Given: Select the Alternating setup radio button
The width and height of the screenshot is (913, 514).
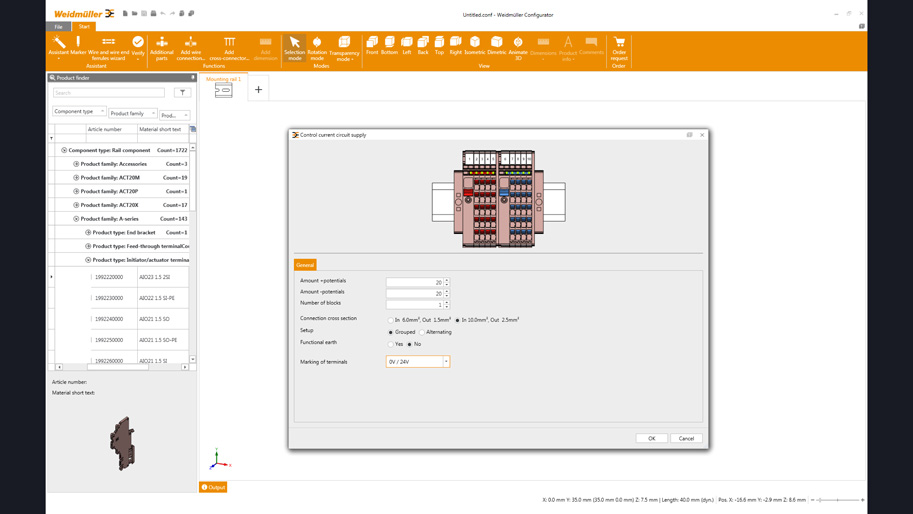Looking at the screenshot, I should point(422,332).
